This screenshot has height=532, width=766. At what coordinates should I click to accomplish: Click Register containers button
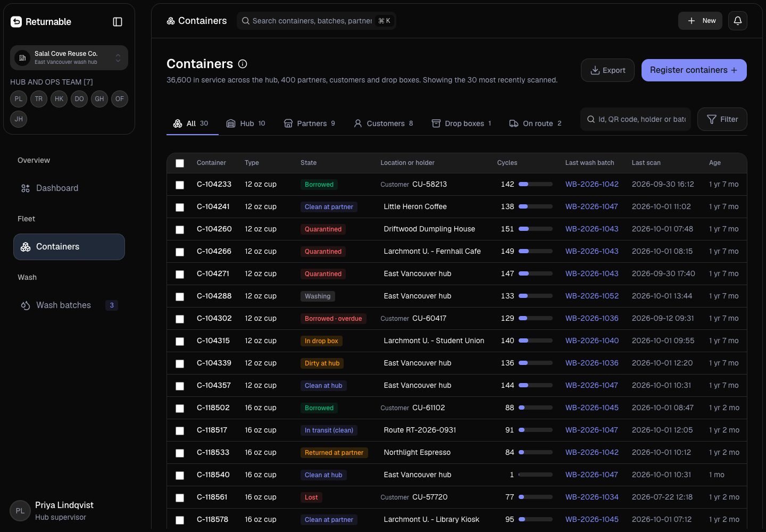[694, 70]
